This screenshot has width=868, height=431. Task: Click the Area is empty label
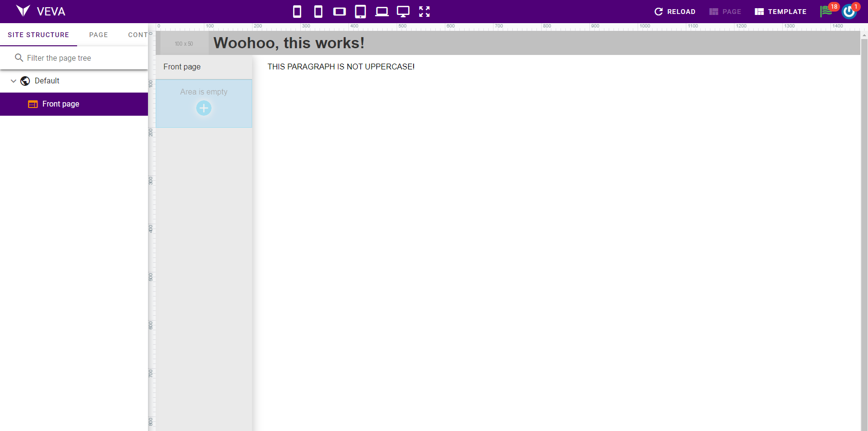point(204,92)
